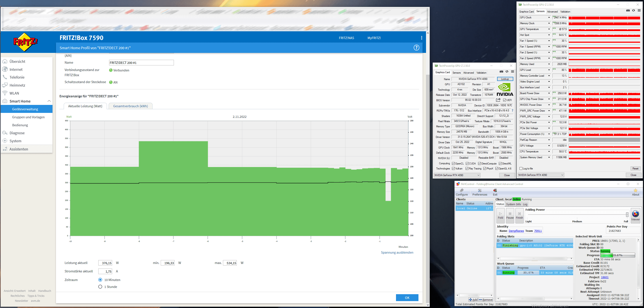Open Preferences in FAHControl toolbar
This screenshot has height=308, width=644.
click(480, 192)
